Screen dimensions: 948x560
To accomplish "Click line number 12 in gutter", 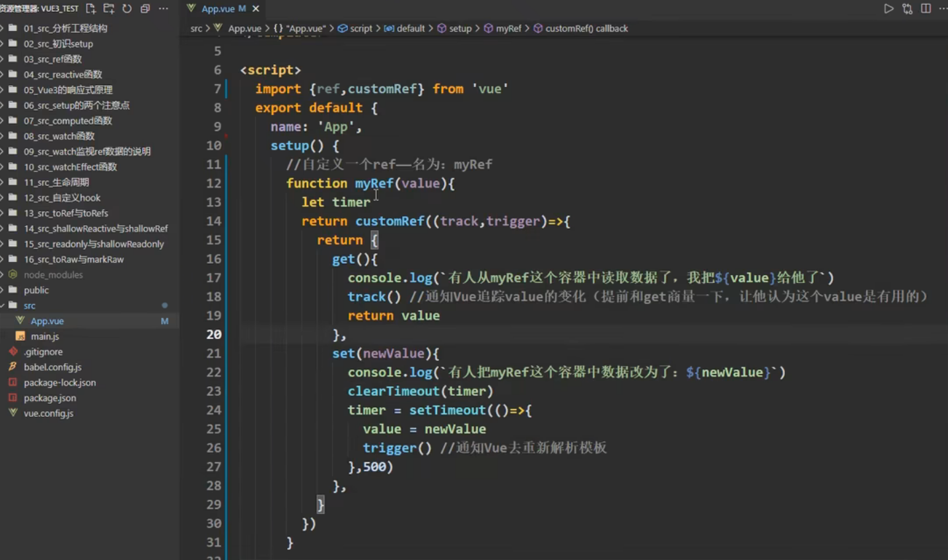I will [x=213, y=183].
